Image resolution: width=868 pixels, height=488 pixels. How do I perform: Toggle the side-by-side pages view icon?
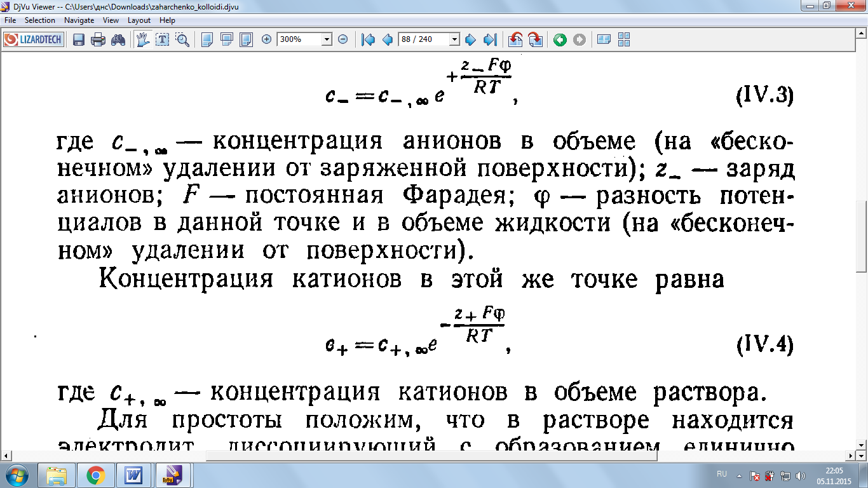604,39
